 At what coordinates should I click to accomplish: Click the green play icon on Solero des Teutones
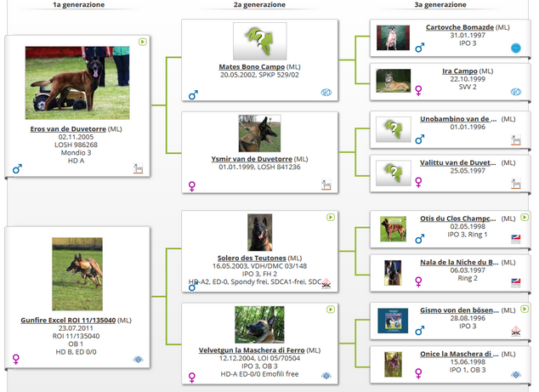coord(330,217)
